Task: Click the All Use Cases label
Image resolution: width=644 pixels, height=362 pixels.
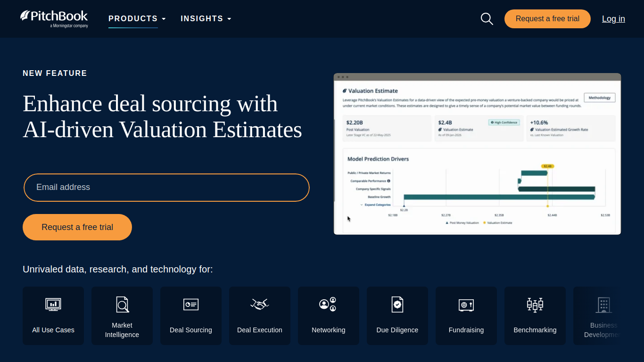Action: point(53,330)
